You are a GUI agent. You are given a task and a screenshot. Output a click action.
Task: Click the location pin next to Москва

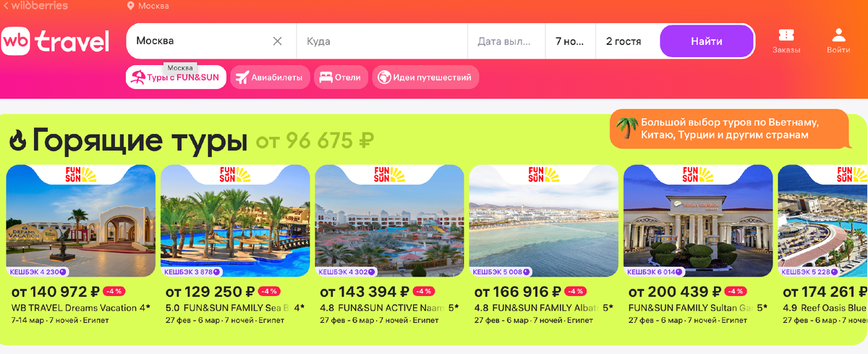point(131,6)
